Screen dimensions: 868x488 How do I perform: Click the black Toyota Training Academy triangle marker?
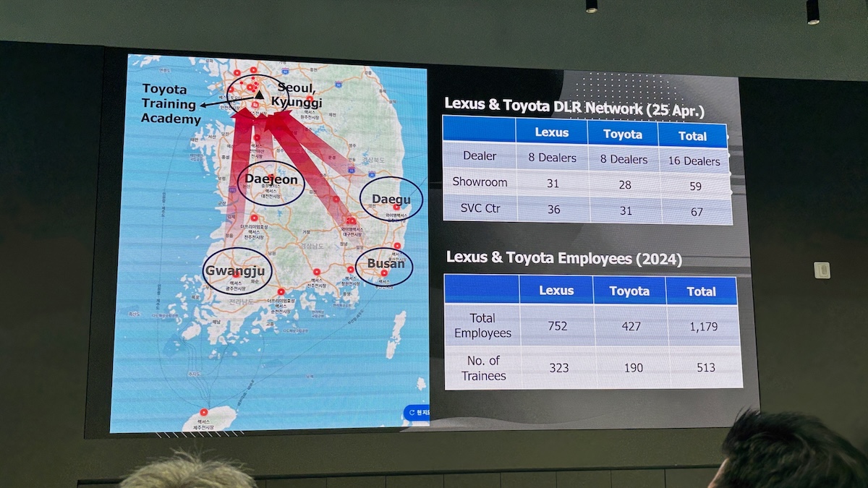click(x=259, y=95)
